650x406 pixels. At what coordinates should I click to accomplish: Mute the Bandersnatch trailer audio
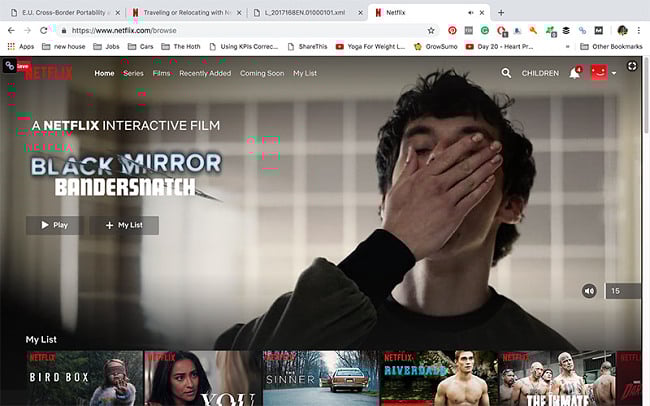(x=589, y=291)
